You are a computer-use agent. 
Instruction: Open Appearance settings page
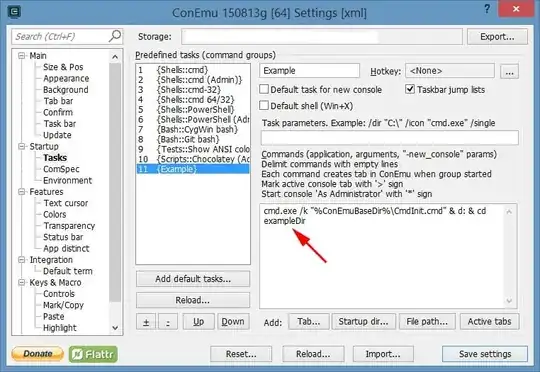(66, 78)
